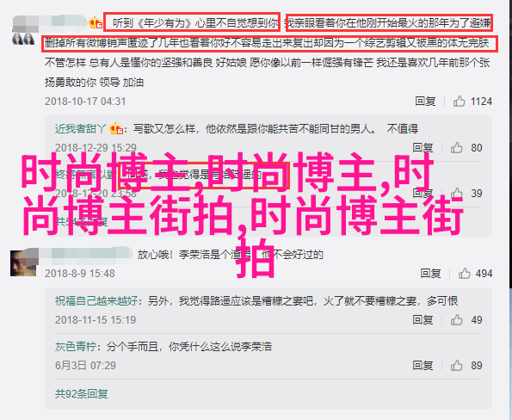Click thumbs-up next to 494 likes
Image resolution: width=512 pixels, height=420 pixels.
tap(464, 274)
